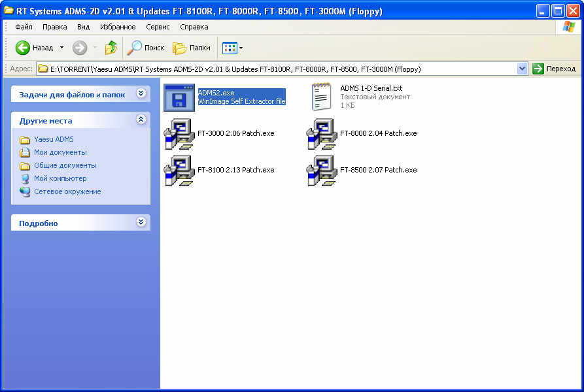The image size is (584, 392).
Task: Click the Сетевое окружение network icon
Action: pyautogui.click(x=25, y=192)
